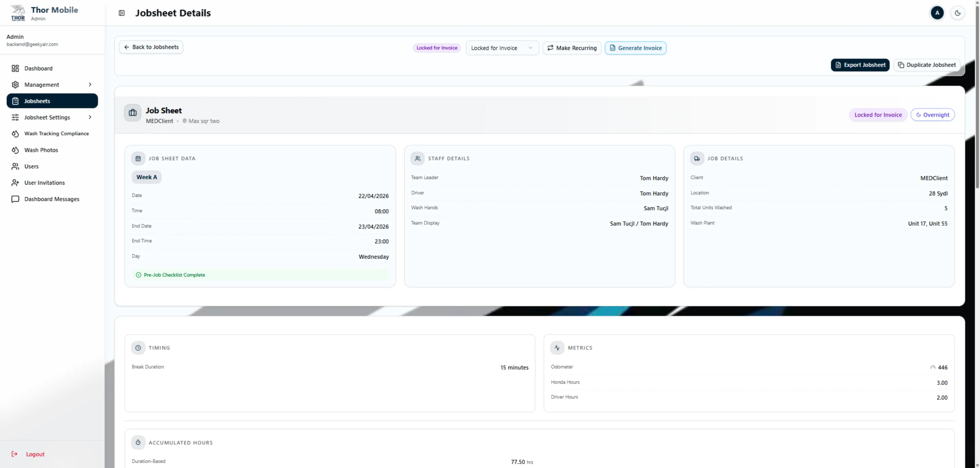Screen dimensions: 980x468
Task: Click header Locked for Invoice purple badge
Action: pyautogui.click(x=878, y=115)
